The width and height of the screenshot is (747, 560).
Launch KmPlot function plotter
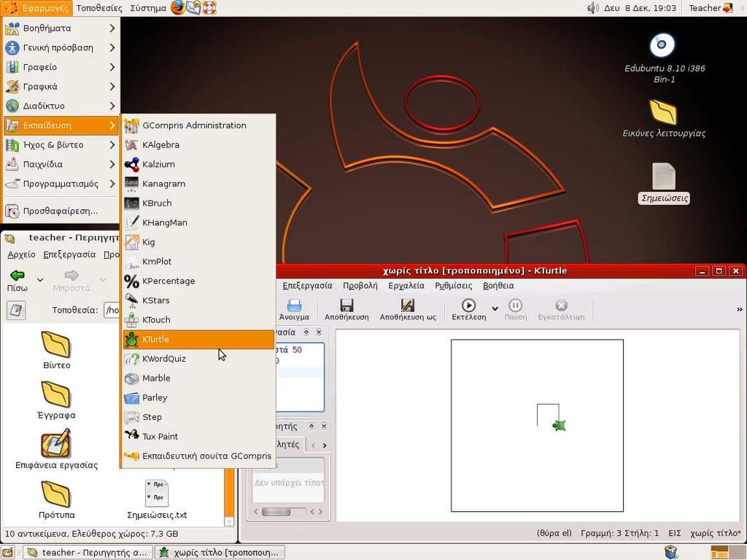[x=198, y=262]
